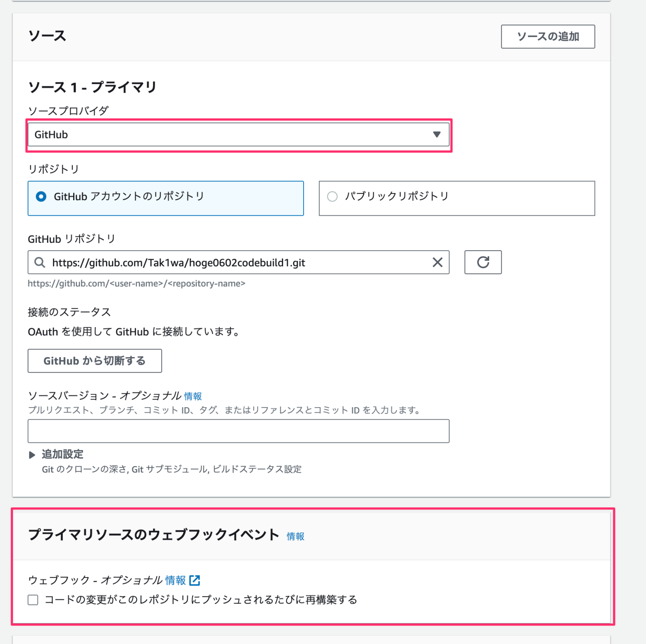
Task: Select the GitHub アカウントのリポジトリ radio option
Action: (x=41, y=196)
